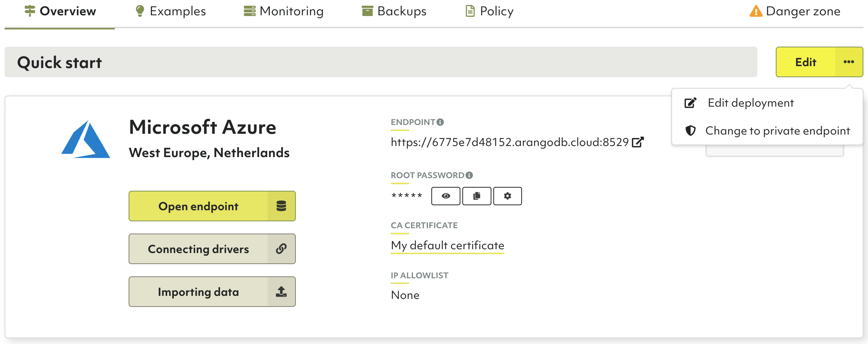Select Edit deployment from dropdown

coord(750,103)
